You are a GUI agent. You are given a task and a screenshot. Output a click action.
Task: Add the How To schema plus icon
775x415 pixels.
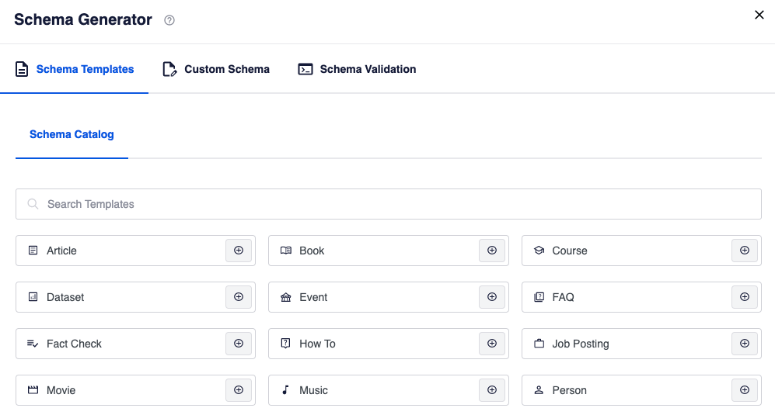coord(491,344)
